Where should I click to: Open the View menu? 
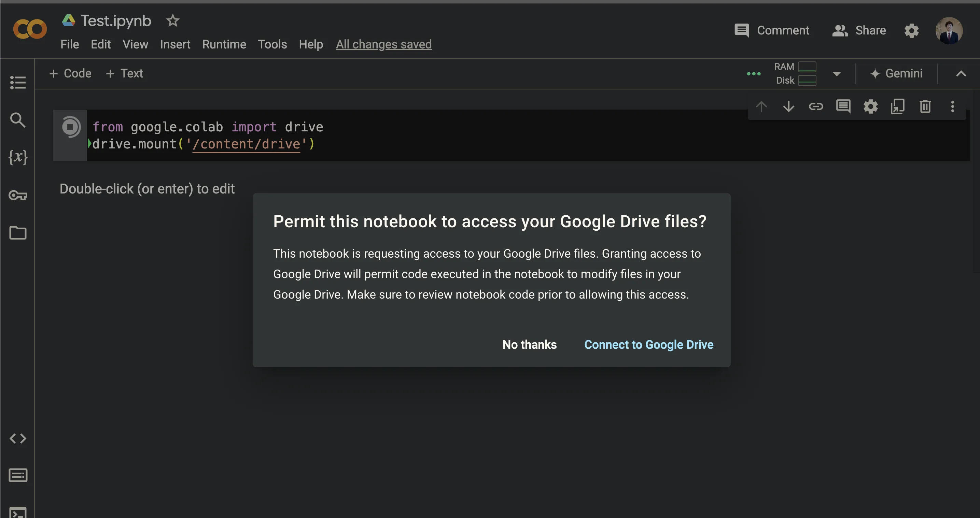[136, 44]
